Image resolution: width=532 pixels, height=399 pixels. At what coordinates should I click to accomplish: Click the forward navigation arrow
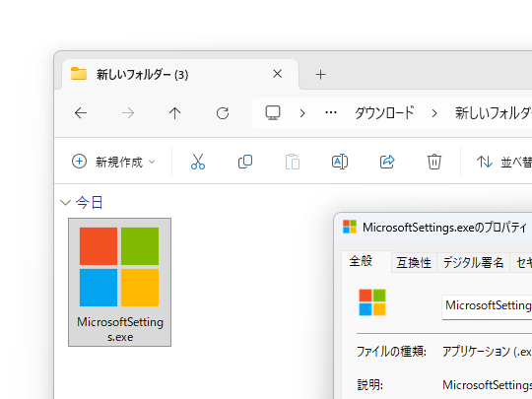pyautogui.click(x=128, y=113)
